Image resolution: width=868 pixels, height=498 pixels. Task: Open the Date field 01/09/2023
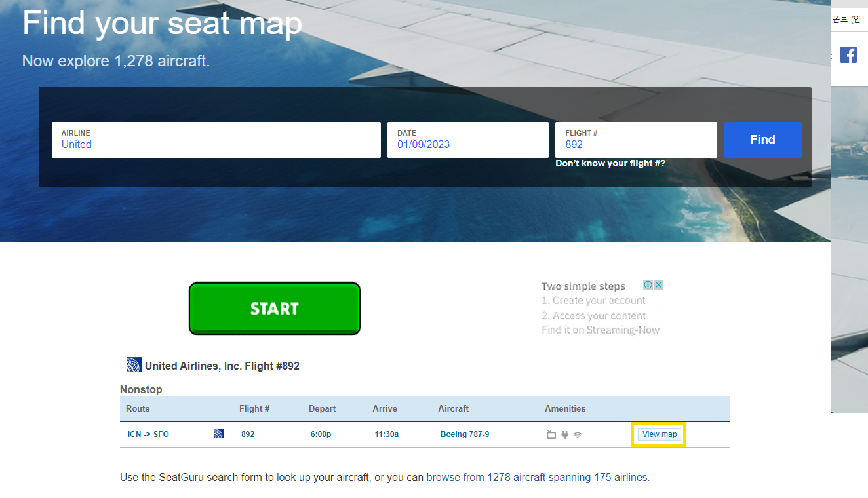point(468,140)
